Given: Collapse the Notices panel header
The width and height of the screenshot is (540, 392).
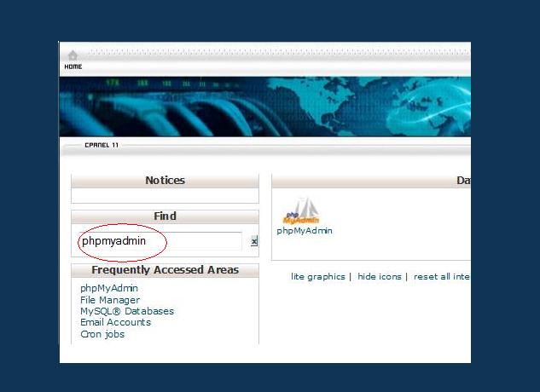Looking at the screenshot, I should click(165, 181).
